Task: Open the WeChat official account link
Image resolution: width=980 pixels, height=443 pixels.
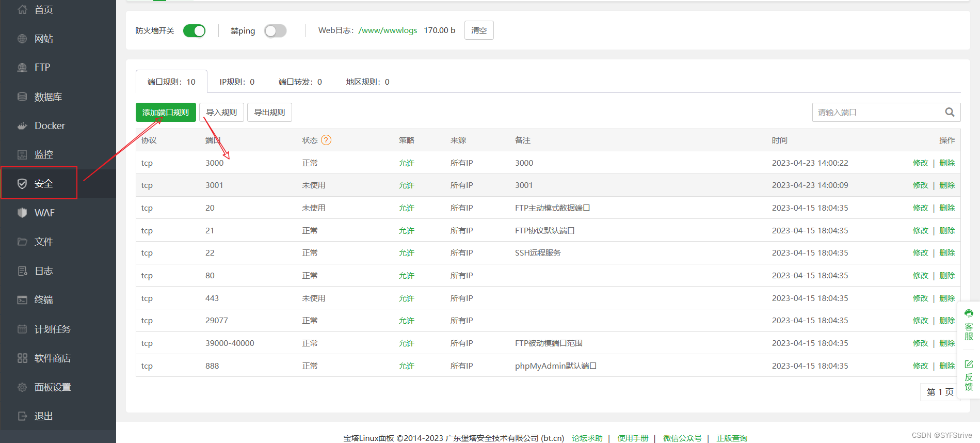Action: point(682,438)
